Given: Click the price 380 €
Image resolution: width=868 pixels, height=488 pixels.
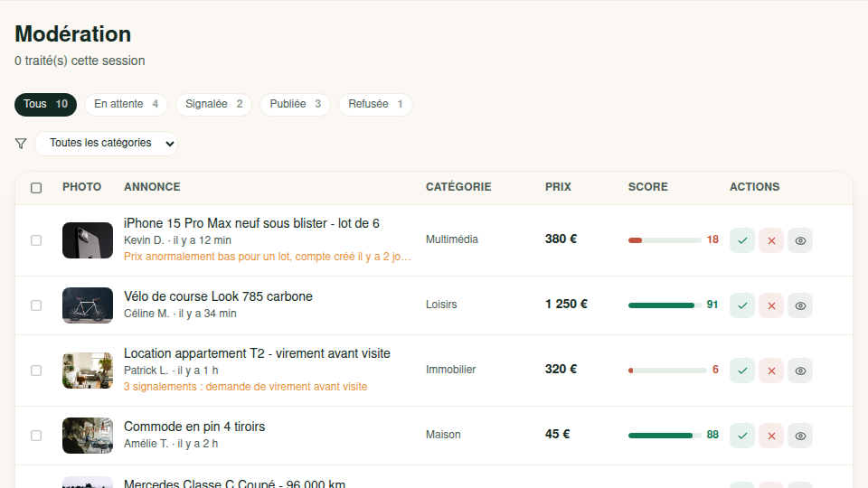Looking at the screenshot, I should pyautogui.click(x=561, y=239).
